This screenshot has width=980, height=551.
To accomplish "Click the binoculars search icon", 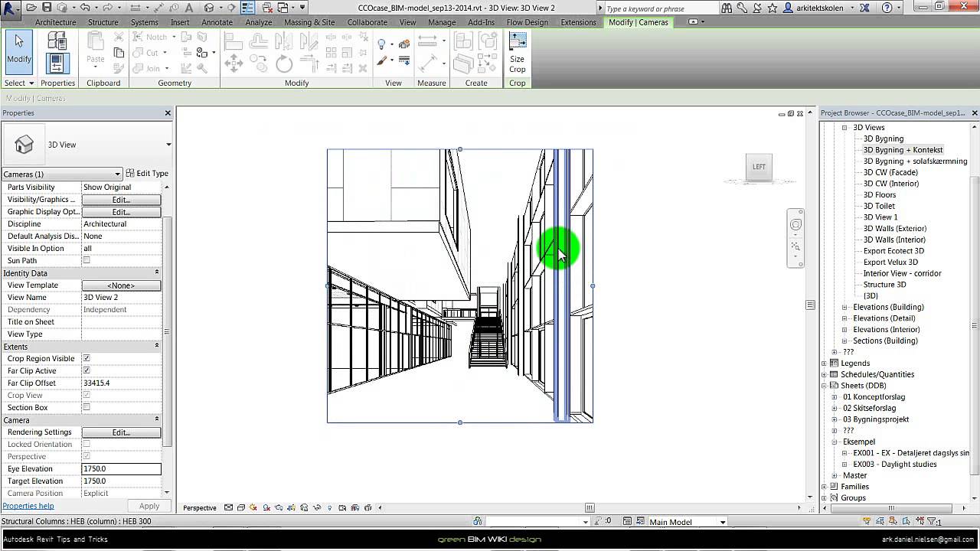I will 727,8.
